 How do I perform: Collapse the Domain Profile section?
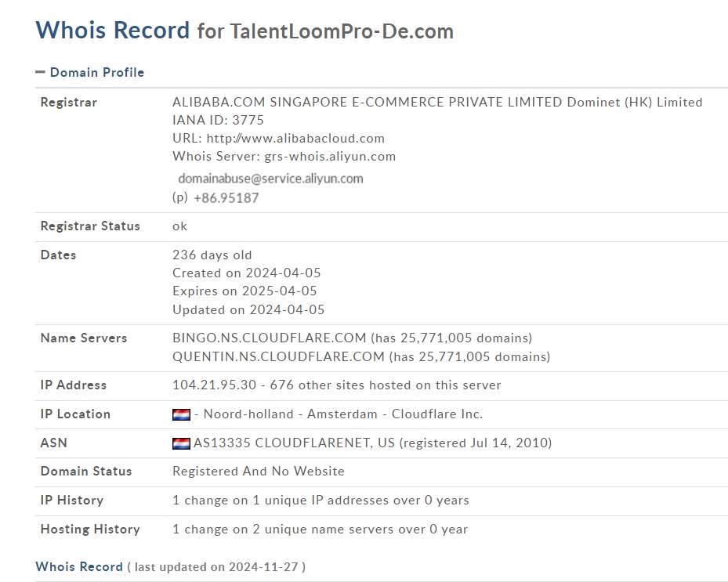tap(96, 72)
